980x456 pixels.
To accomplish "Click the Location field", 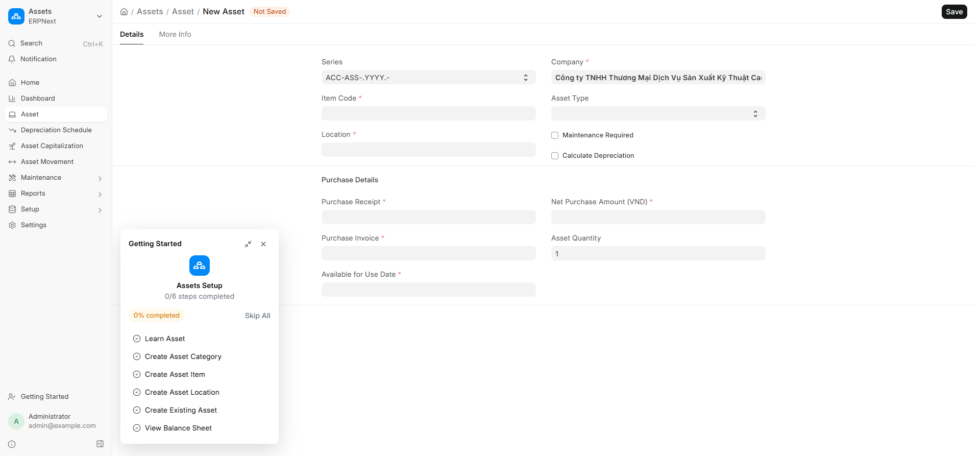I will tap(429, 150).
